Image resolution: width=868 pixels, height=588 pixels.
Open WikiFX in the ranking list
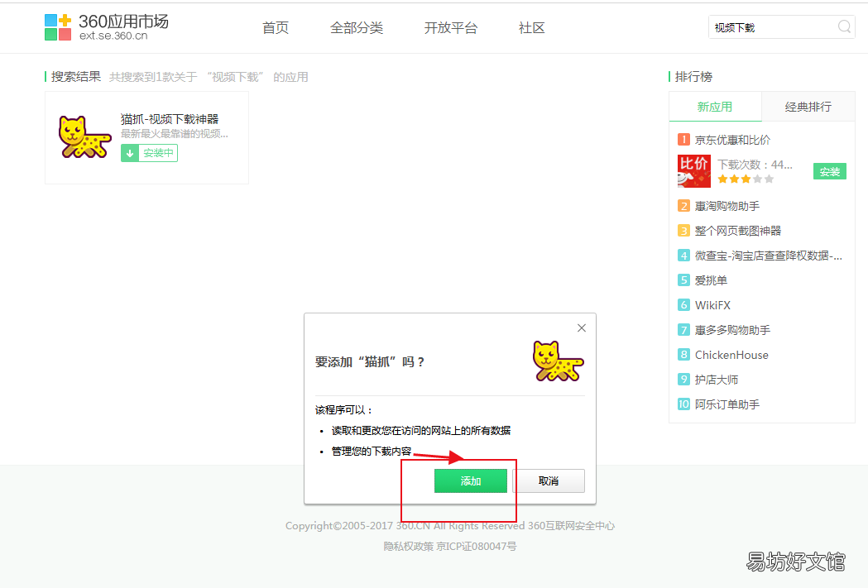pos(712,305)
